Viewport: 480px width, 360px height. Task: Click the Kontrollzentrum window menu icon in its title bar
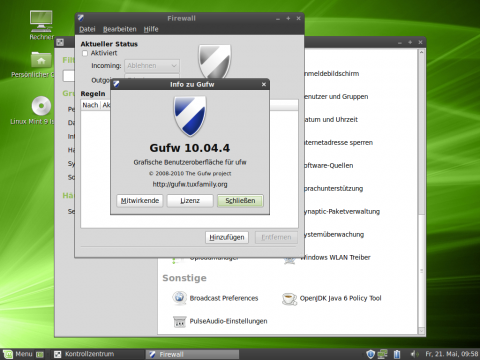(x=60, y=42)
